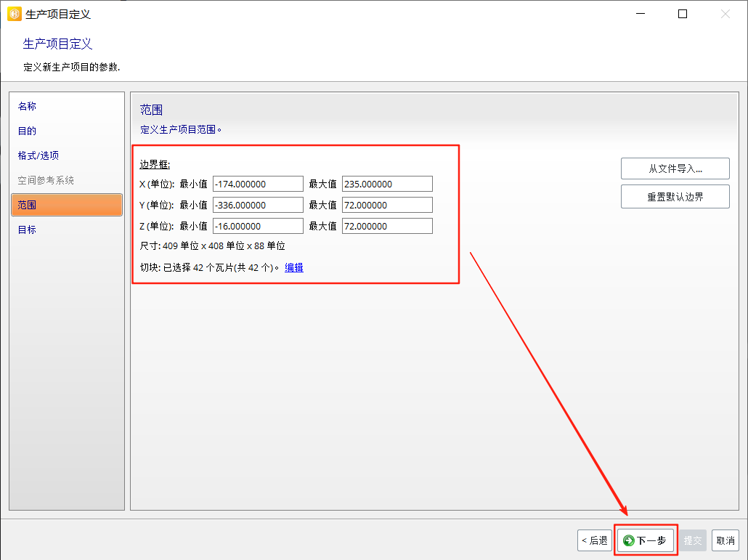
Task: Select the 格式/选项 sidebar step
Action: point(38,155)
